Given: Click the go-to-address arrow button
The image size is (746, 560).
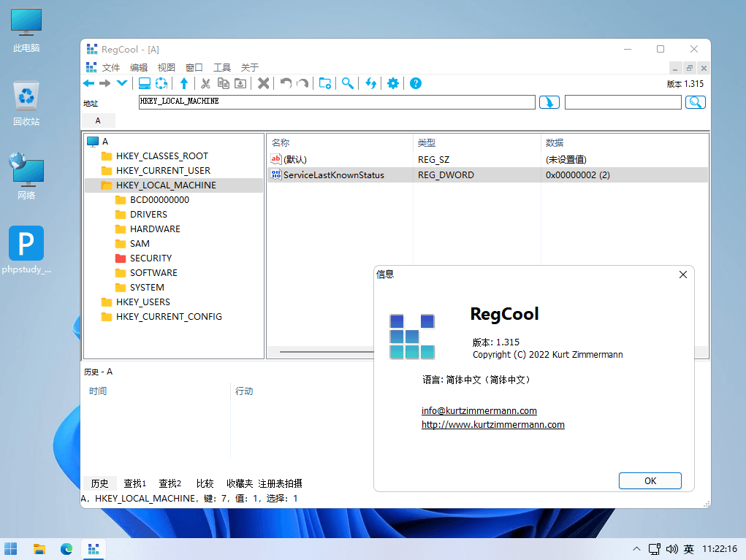Looking at the screenshot, I should [549, 102].
